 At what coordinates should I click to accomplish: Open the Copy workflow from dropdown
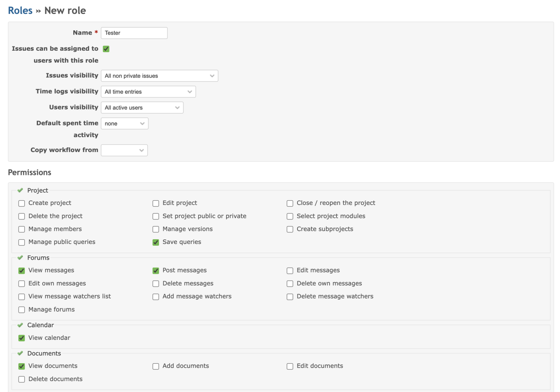coord(124,150)
